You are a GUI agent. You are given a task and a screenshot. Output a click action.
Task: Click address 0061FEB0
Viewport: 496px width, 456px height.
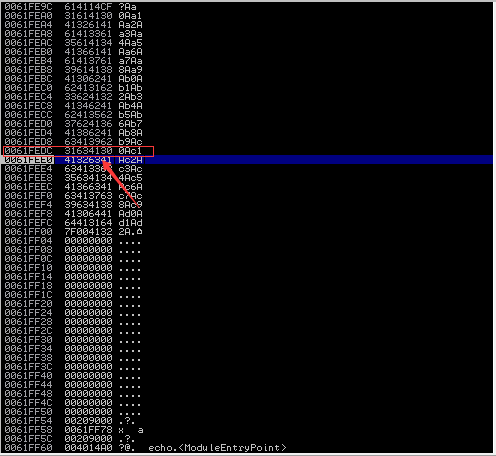point(28,52)
